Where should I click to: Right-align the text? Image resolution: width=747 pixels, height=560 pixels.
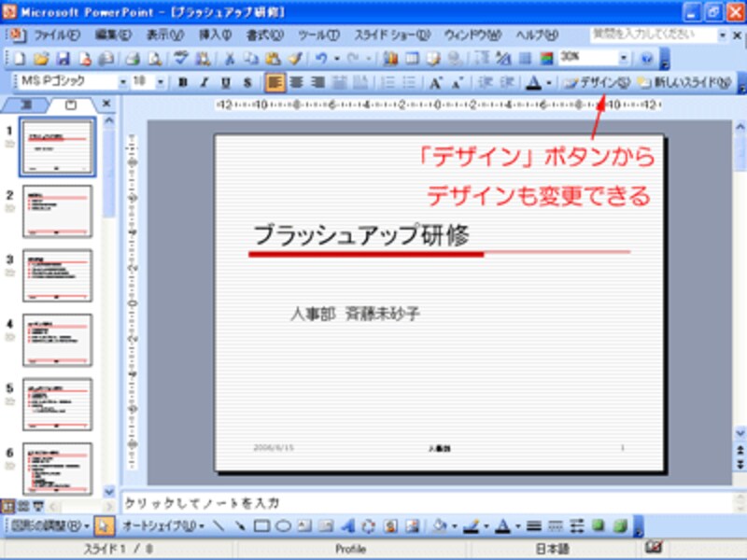(317, 83)
